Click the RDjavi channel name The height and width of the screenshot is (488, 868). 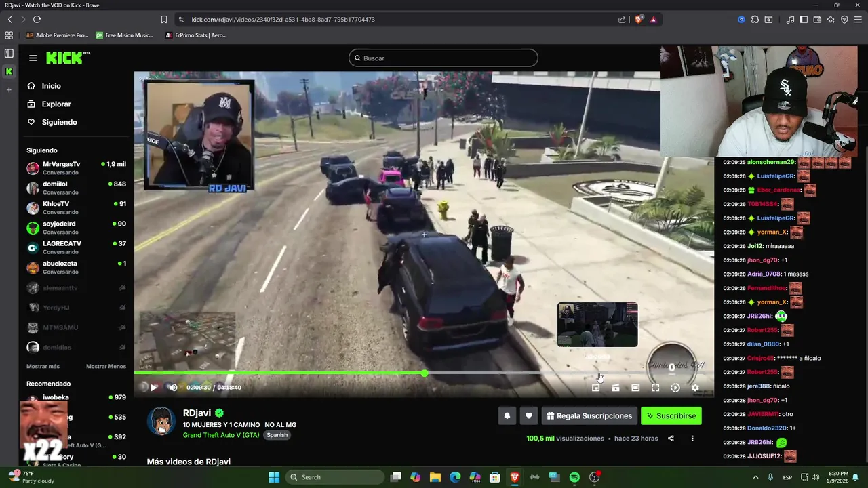[x=197, y=413]
